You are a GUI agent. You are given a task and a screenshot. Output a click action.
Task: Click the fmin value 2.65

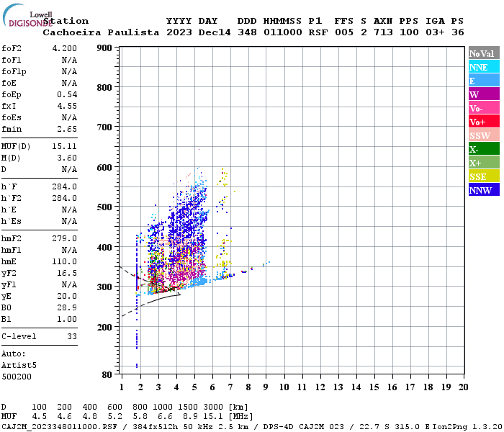[x=67, y=129]
